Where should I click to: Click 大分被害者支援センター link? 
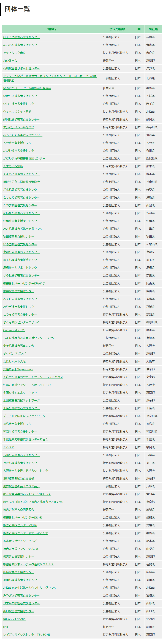coord(19,143)
